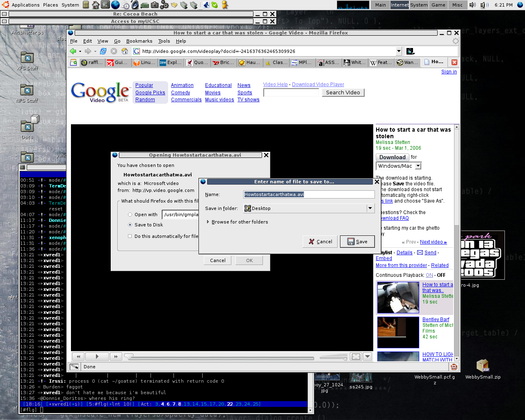This screenshot has width=525, height=420.
Task: Open Save in folder Desktop dropdown
Action: 309,208
